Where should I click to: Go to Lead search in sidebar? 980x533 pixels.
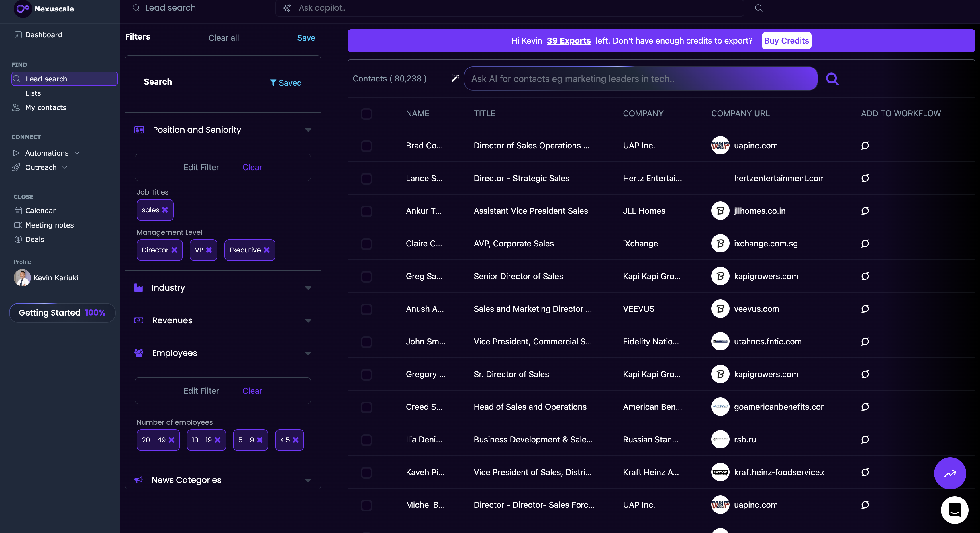coord(64,79)
